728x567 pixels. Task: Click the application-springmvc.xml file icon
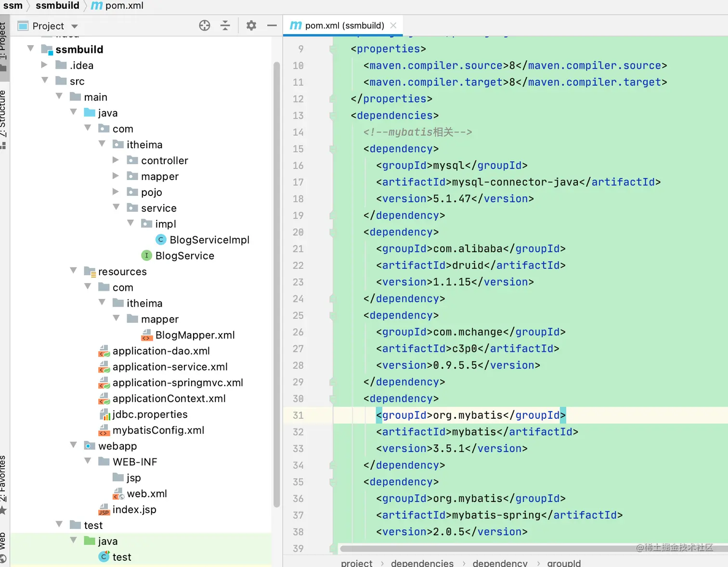104,383
